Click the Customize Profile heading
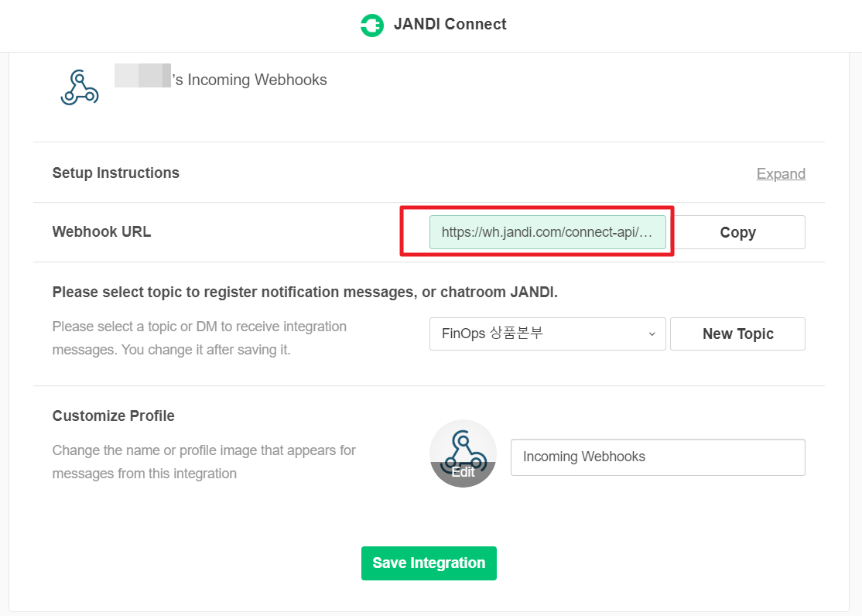This screenshot has height=616, width=862. pos(113,416)
